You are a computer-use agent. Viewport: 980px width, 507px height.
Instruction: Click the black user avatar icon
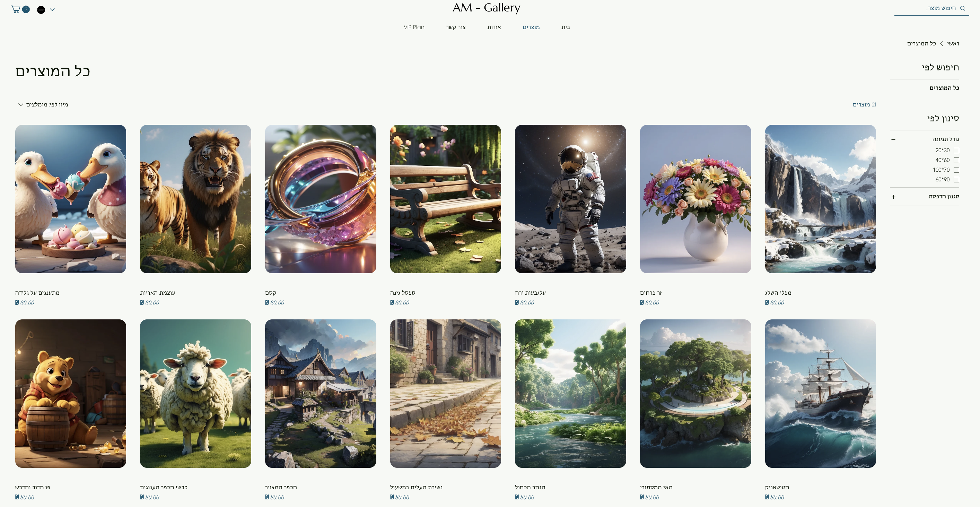click(x=41, y=9)
